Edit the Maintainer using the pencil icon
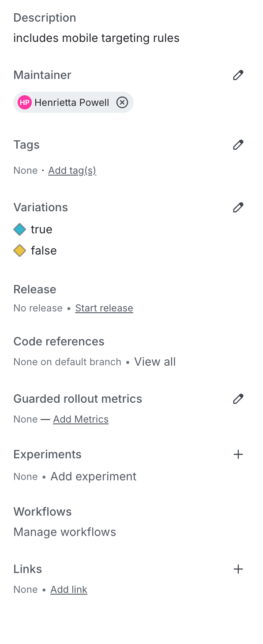Screen dimensions: 263x644 pyautogui.click(x=238, y=75)
